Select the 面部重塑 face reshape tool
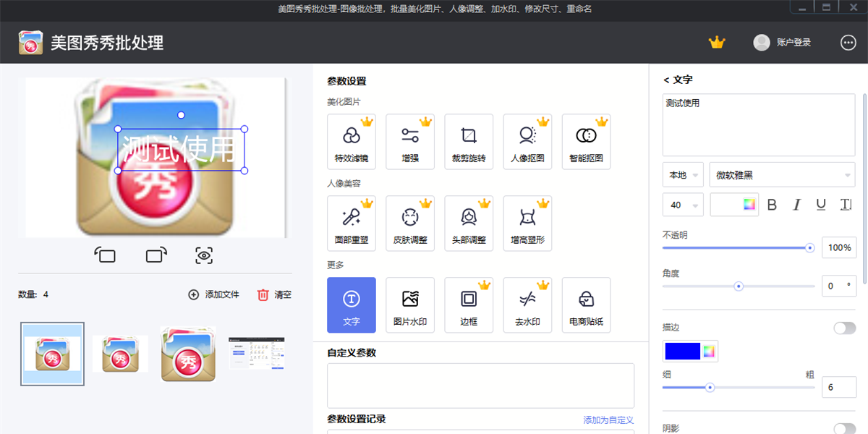The image size is (868, 434). pos(352,224)
